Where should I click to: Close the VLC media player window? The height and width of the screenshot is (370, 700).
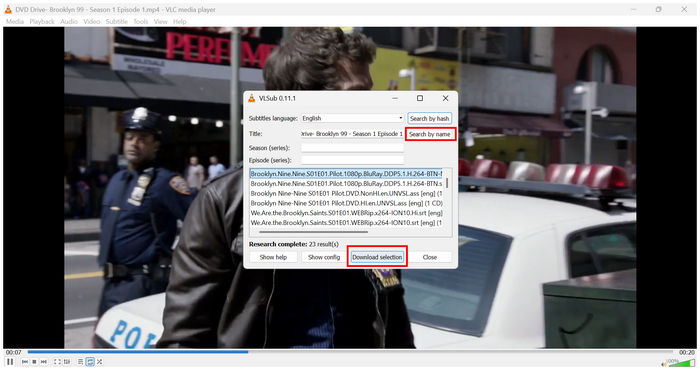click(683, 9)
